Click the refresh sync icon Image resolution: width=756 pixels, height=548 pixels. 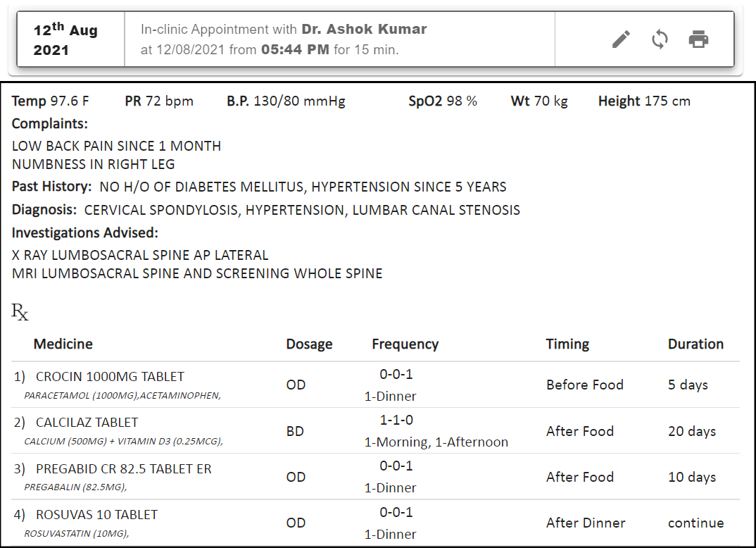[x=660, y=39]
